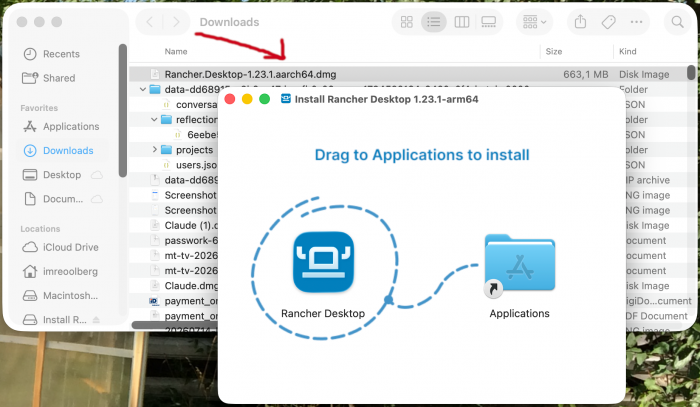Select the passwork file row
The image size is (700, 407).
tap(173, 241)
